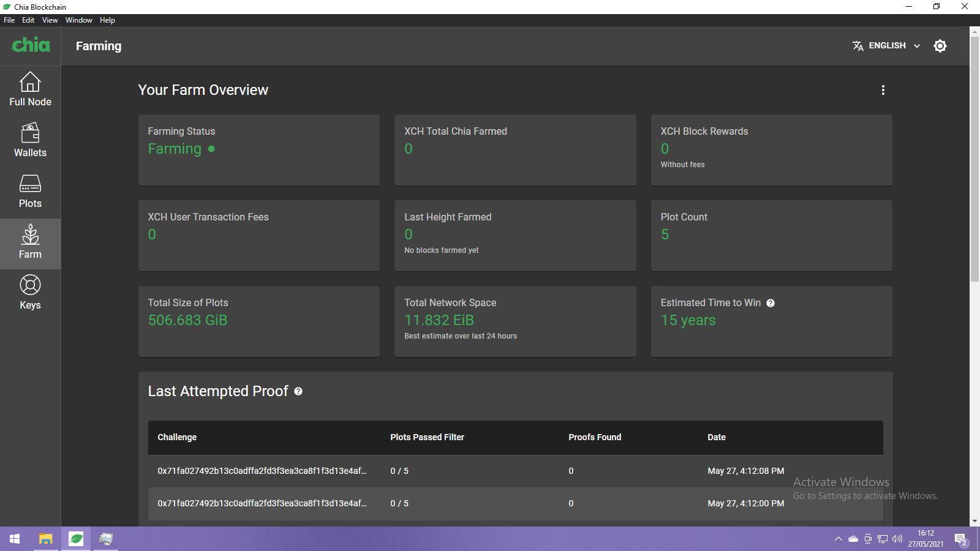Viewport: 980px width, 551px height.
Task: Show Estimated Time to Win help tooltip
Action: (771, 303)
